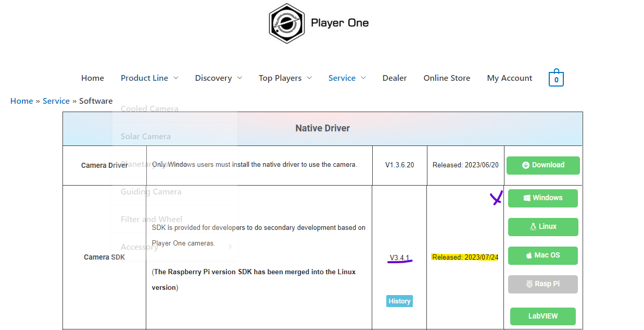The height and width of the screenshot is (330, 644).
Task: Click the download arrow icon in the Download button
Action: [x=526, y=165]
